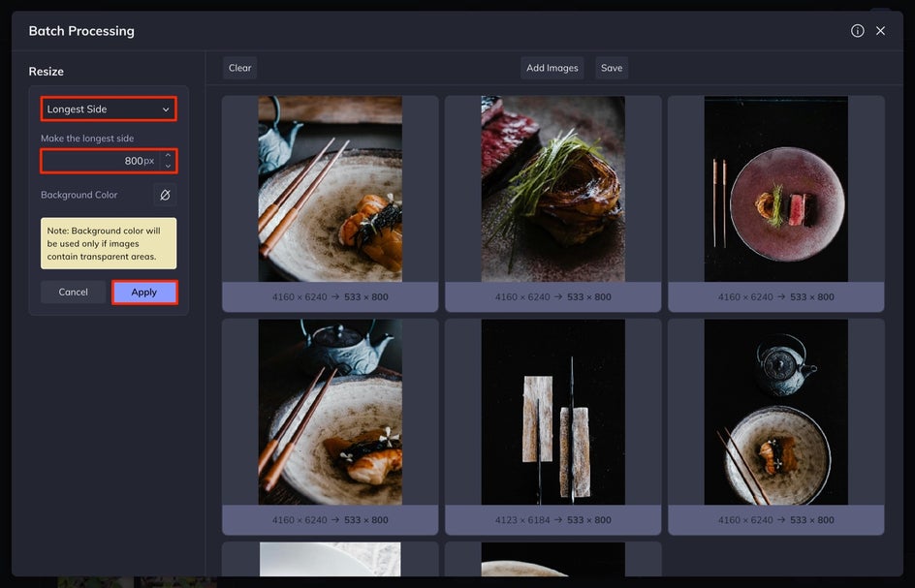The image size is (915, 588).
Task: Click the Add Images button
Action: 552,68
